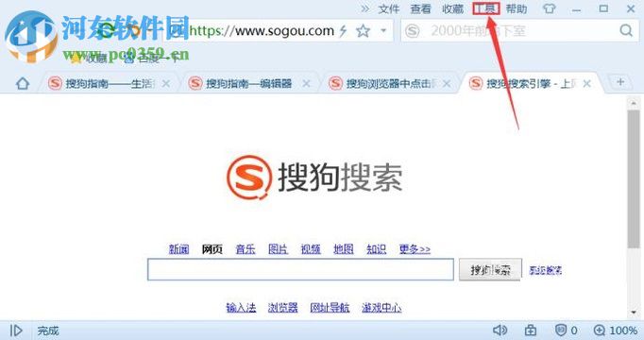Viewport: 644px width, 340px height.
Task: Click the Sogou search engine icon
Action: [413, 31]
